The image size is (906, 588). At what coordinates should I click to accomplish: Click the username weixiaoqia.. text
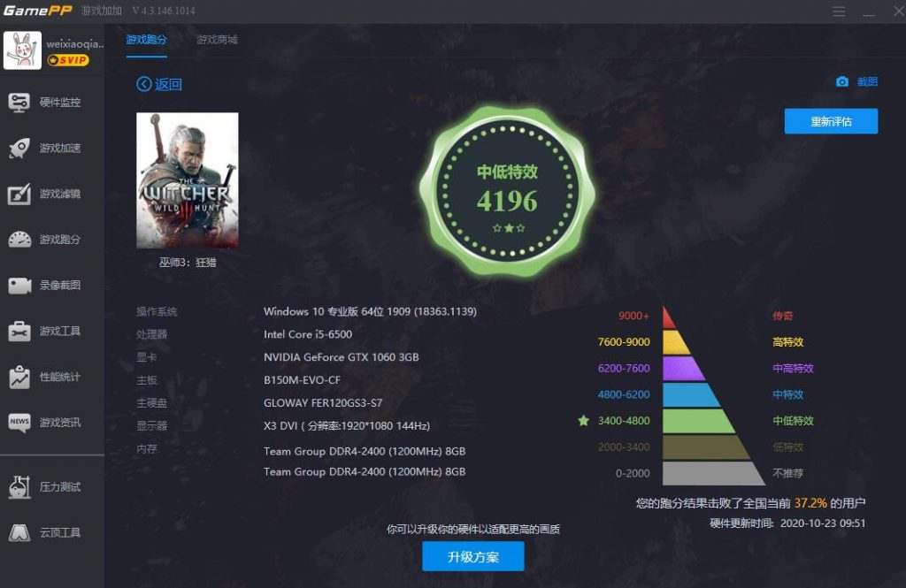[x=75, y=44]
